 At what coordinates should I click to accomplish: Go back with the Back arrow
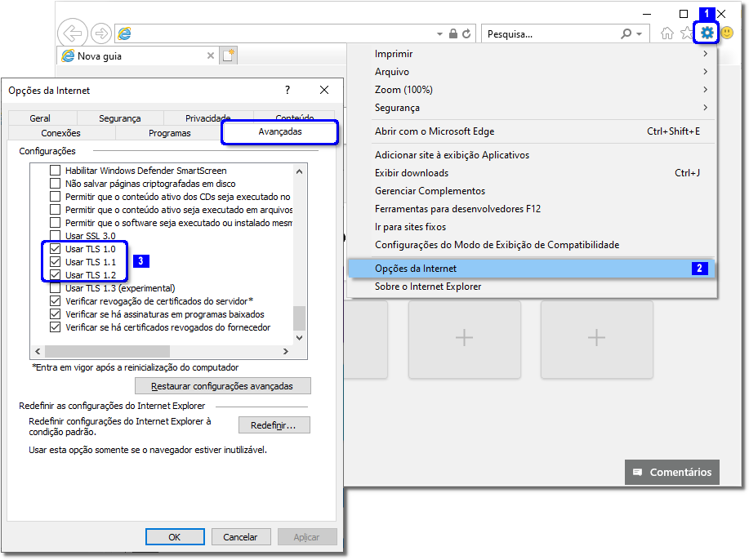(72, 33)
